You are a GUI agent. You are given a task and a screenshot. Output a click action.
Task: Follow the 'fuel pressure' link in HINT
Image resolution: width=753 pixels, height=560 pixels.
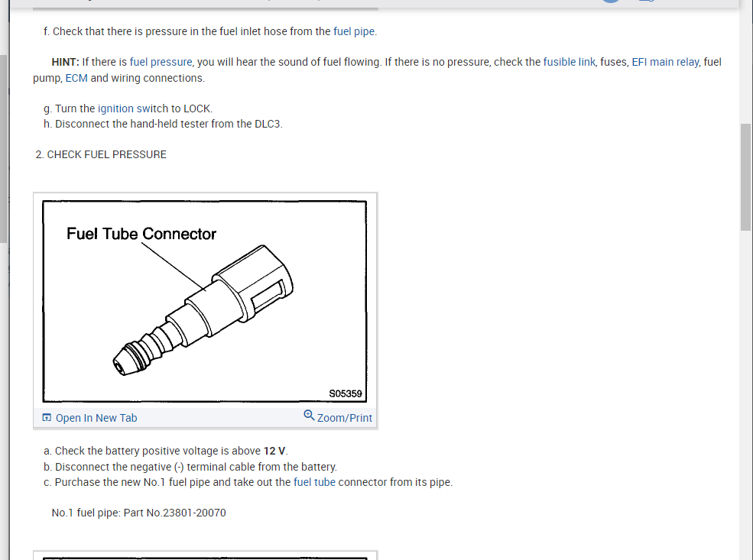click(161, 63)
